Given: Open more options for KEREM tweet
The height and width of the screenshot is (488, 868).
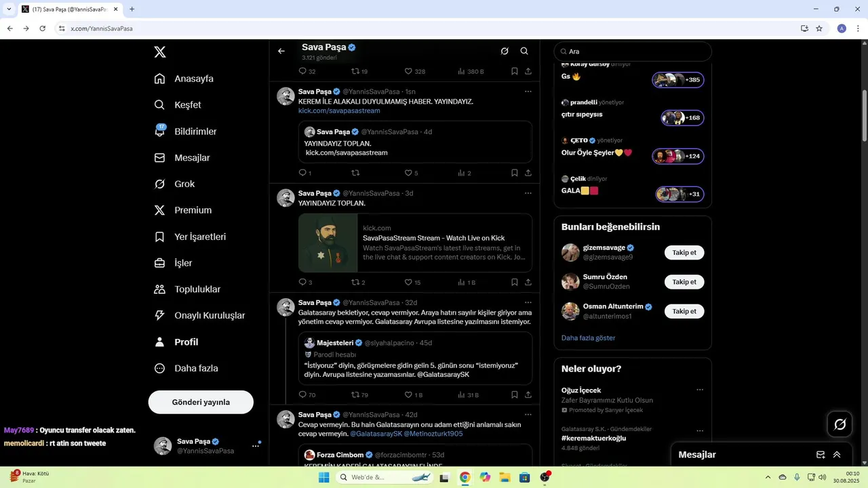Looking at the screenshot, I should 528,91.
